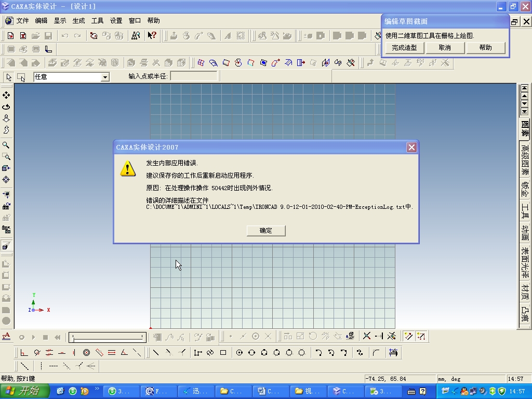Image resolution: width=532 pixels, height=399 pixels.
Task: Click the parallel constraint icon
Action: coord(49,353)
